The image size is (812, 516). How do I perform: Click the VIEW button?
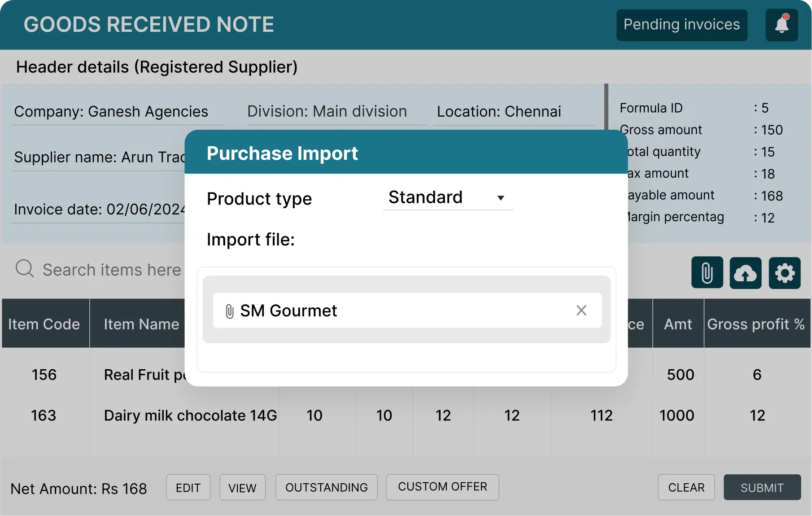click(x=242, y=487)
